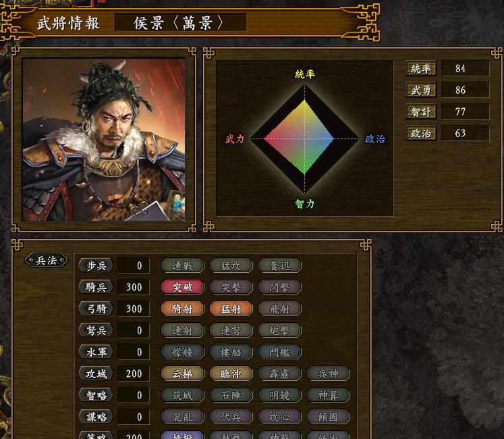Viewport: 504px width, 439px height.
Task: Click the general's portrait image
Action: (x=104, y=139)
